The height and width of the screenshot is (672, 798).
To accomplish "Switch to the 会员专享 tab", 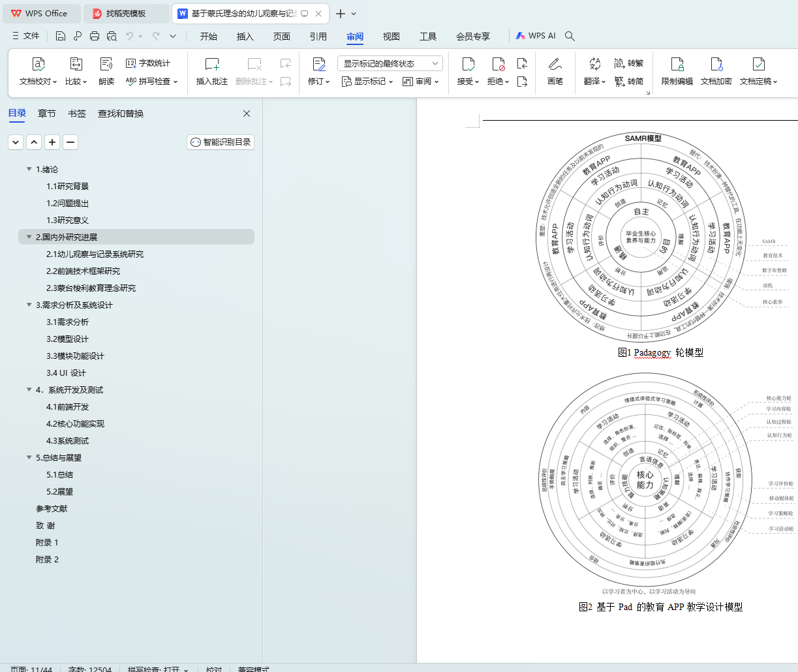I will pyautogui.click(x=473, y=37).
